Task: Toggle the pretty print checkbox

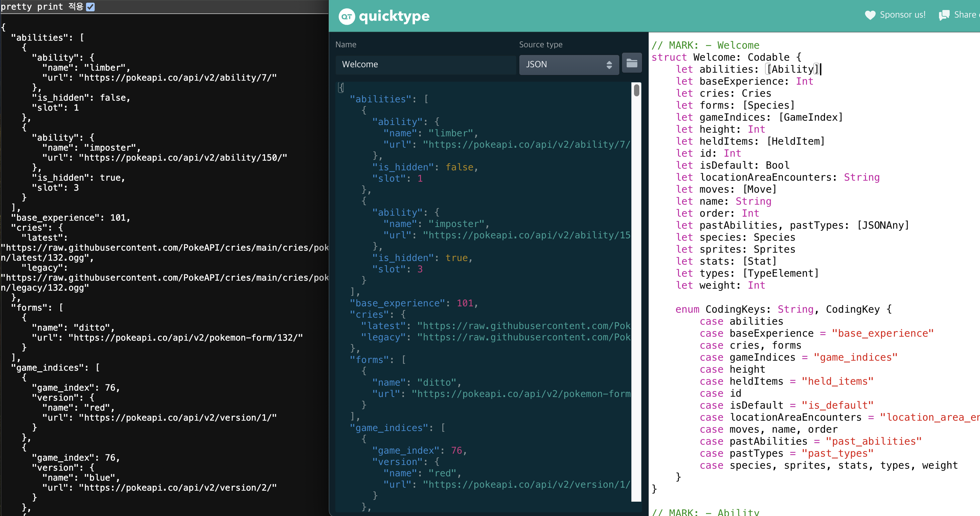Action: [x=90, y=7]
